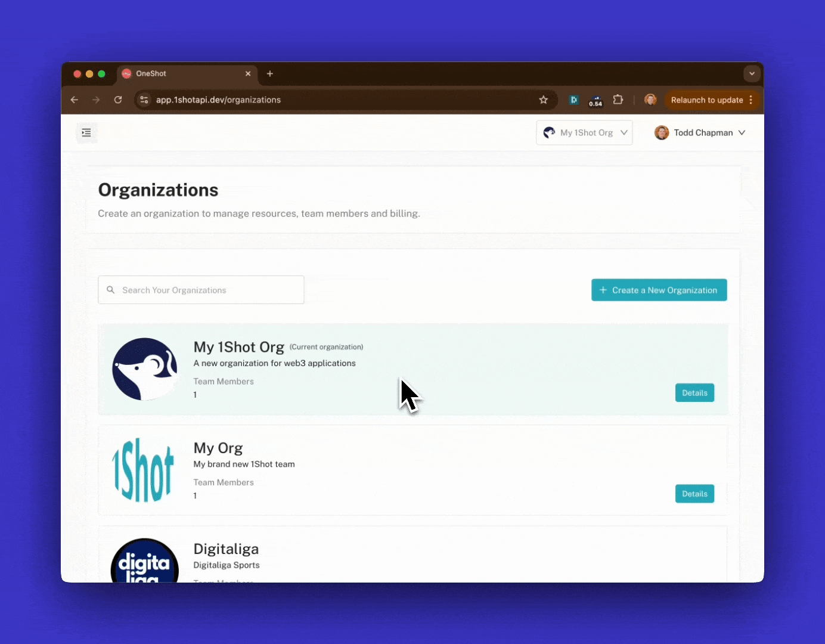
Task: Bookmark this page with the star
Action: click(x=543, y=100)
